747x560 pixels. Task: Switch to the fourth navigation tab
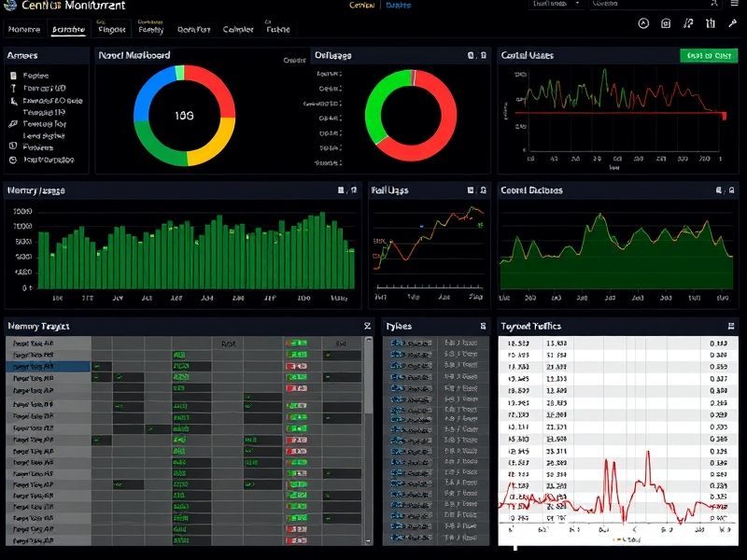pos(150,29)
